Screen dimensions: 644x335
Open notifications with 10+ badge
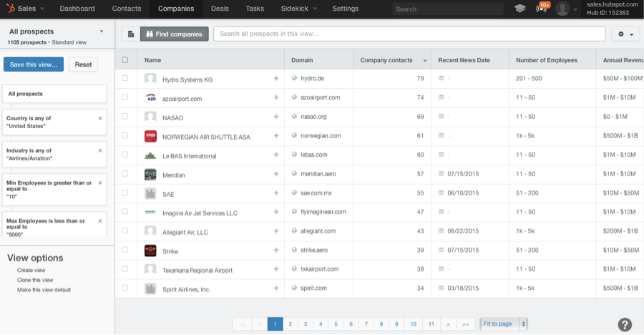[542, 8]
